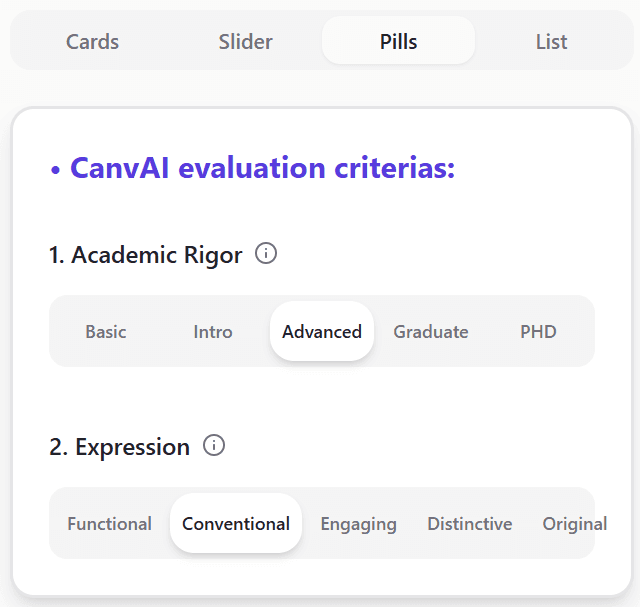This screenshot has height=607, width=640.
Task: Choose Original for Expression
Action: tap(572, 524)
